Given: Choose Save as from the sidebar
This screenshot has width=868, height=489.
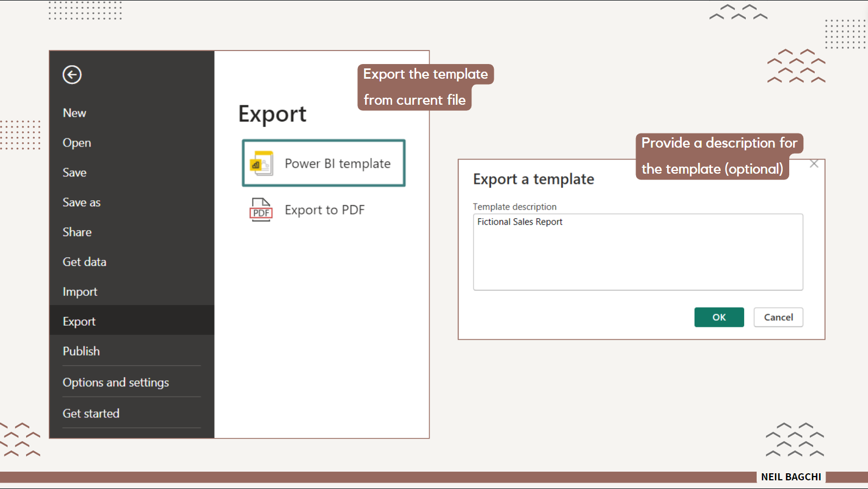Looking at the screenshot, I should tap(132, 202).
